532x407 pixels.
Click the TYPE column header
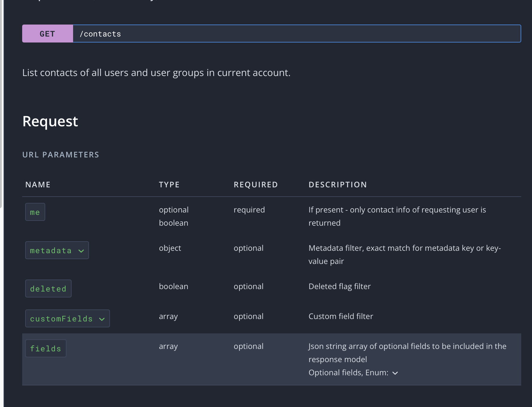(x=169, y=185)
